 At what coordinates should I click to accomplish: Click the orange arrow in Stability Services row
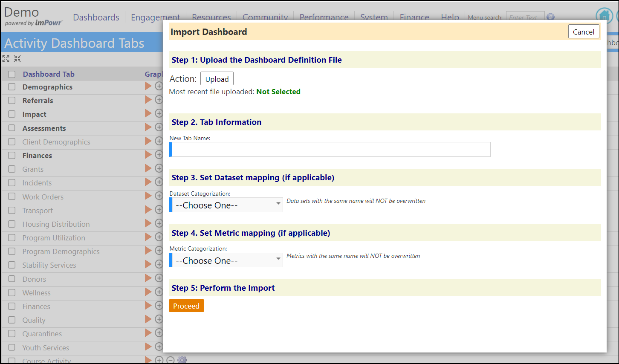click(x=148, y=264)
